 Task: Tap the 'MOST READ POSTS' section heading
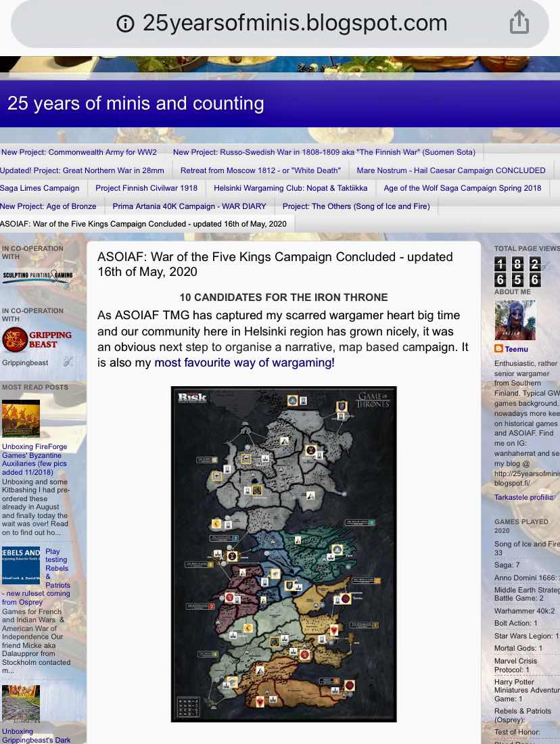[x=35, y=387]
